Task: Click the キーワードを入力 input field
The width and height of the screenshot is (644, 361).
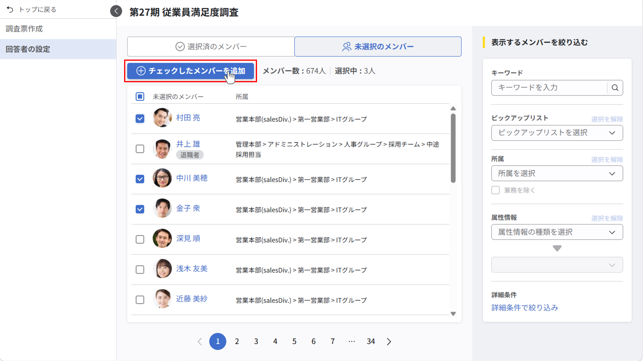Action: click(x=549, y=88)
